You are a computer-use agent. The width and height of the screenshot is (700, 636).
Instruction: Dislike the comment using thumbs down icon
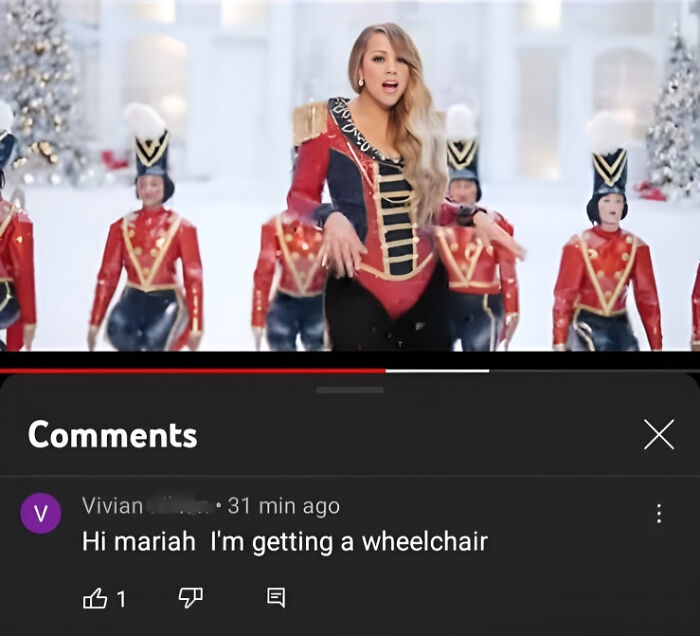pos(191,598)
